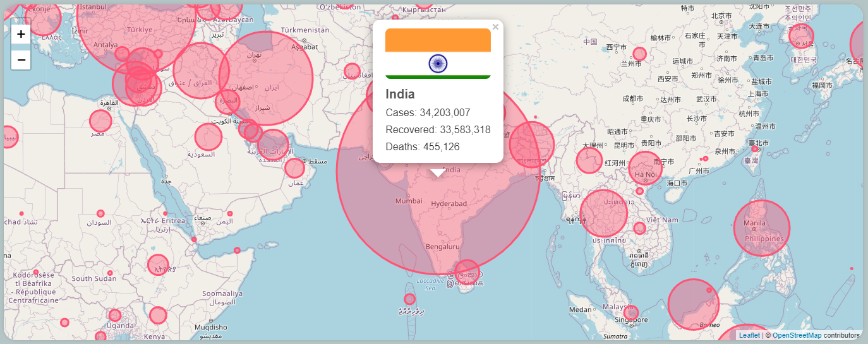Open the Afghanistan case circle
Viewport: 868px width, 344px height.
point(352,71)
